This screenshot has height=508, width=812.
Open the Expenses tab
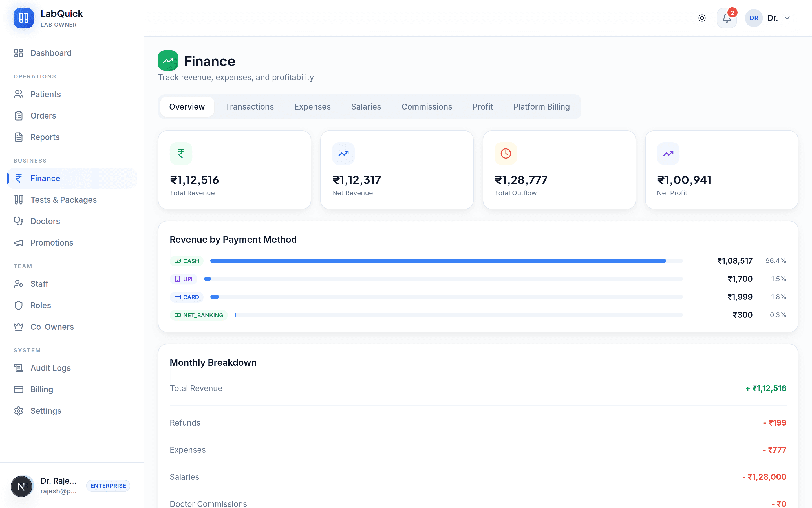pyautogui.click(x=312, y=106)
